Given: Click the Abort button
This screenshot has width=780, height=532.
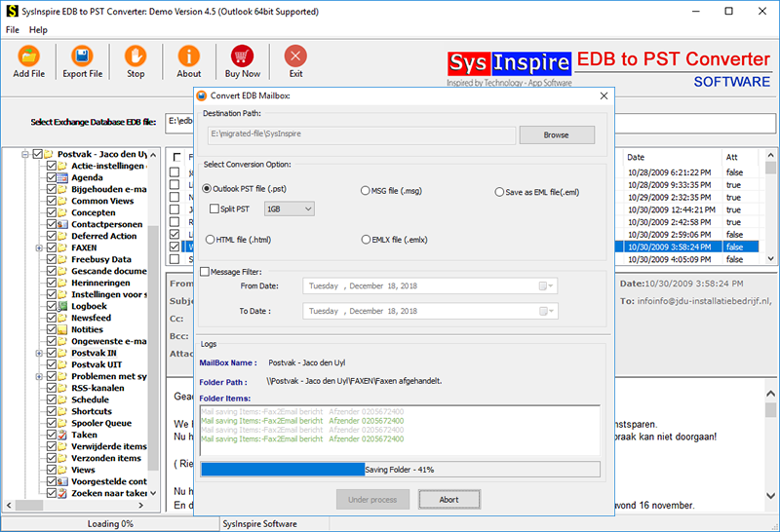Looking at the screenshot, I should pyautogui.click(x=449, y=499).
